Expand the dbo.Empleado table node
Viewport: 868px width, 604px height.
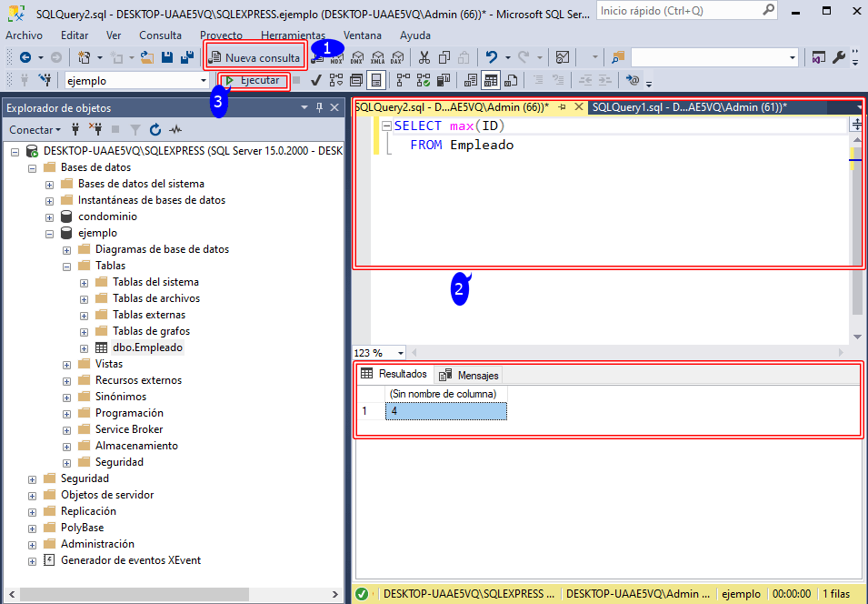tap(82, 347)
